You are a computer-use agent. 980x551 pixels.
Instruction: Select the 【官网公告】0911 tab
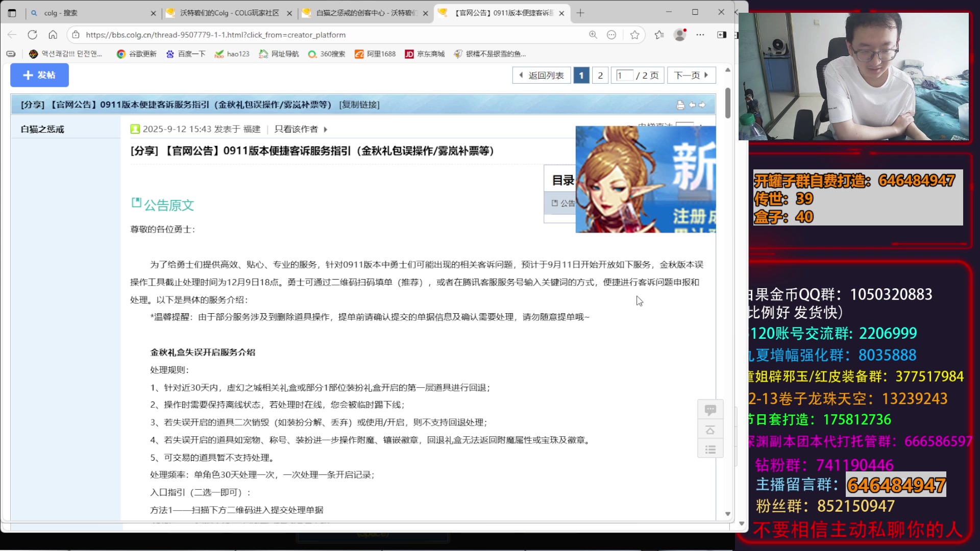[502, 13]
